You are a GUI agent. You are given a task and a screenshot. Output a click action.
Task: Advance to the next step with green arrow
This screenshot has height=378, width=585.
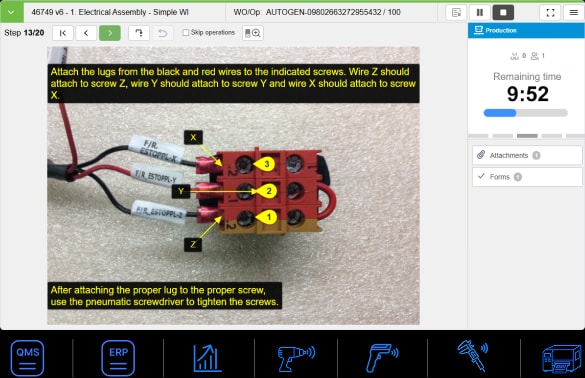click(110, 33)
